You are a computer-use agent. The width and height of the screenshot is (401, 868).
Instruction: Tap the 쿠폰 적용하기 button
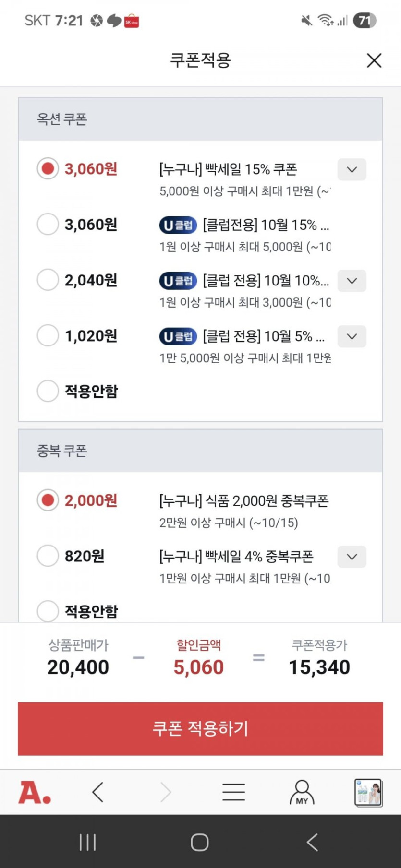click(200, 728)
